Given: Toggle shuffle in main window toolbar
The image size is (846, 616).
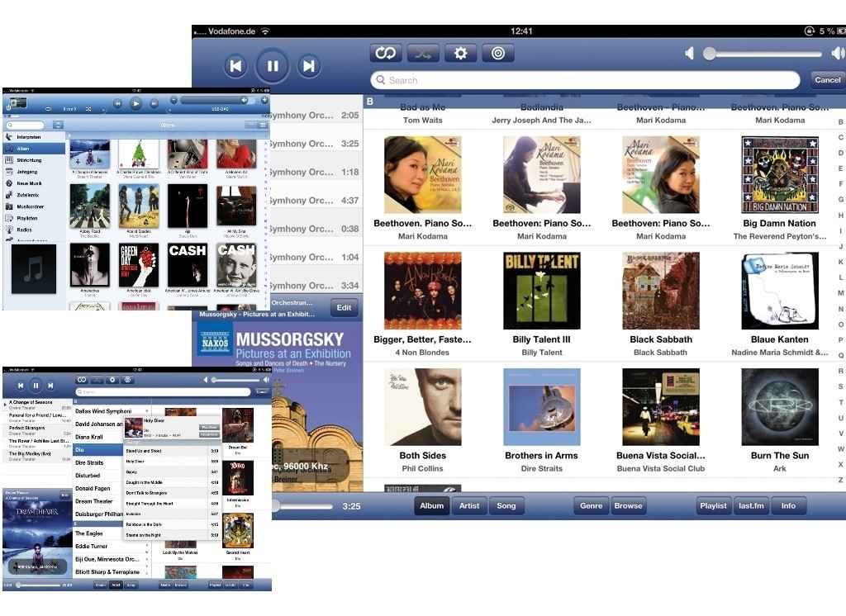Looking at the screenshot, I should click(423, 53).
